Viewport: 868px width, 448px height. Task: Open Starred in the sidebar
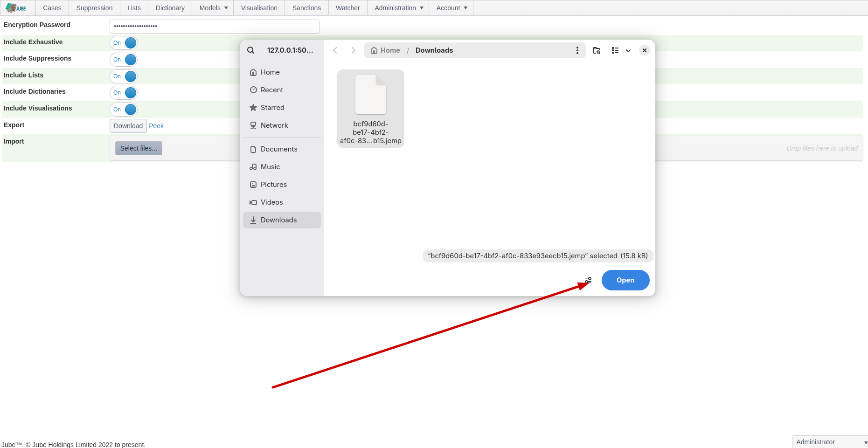pyautogui.click(x=282, y=108)
